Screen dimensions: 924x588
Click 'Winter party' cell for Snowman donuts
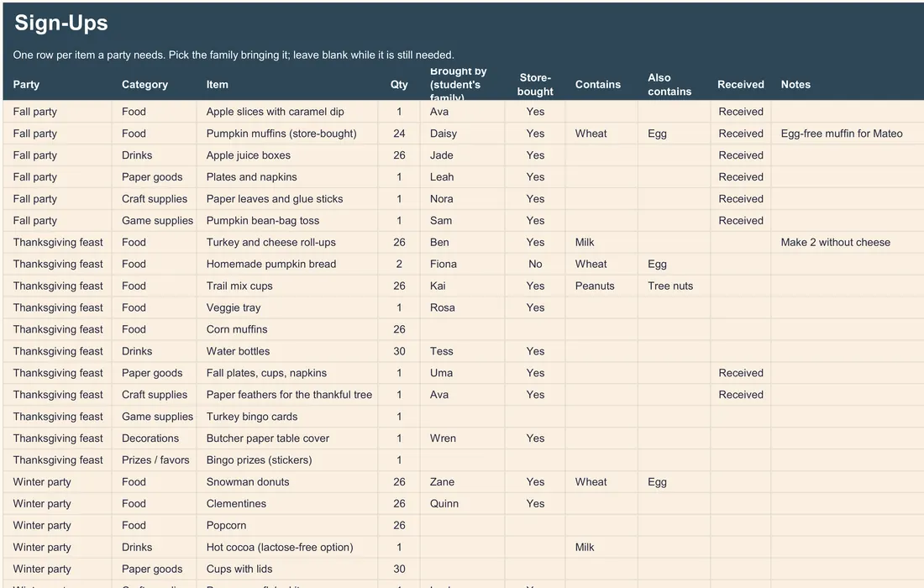tap(57, 482)
